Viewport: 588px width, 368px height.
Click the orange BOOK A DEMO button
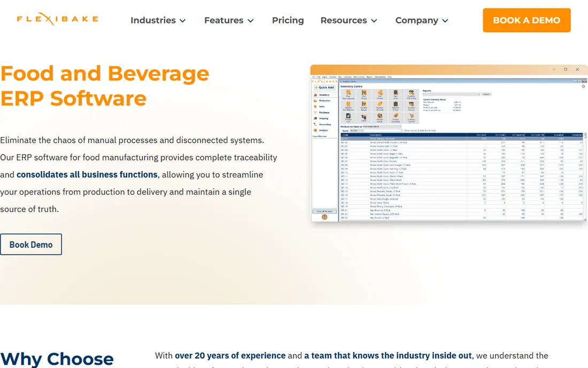coord(527,20)
